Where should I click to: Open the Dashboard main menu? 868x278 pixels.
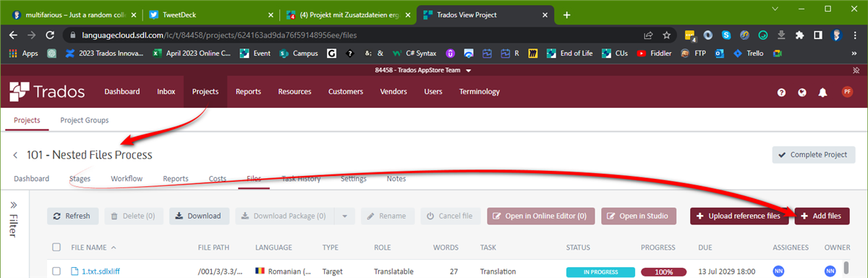pos(122,91)
